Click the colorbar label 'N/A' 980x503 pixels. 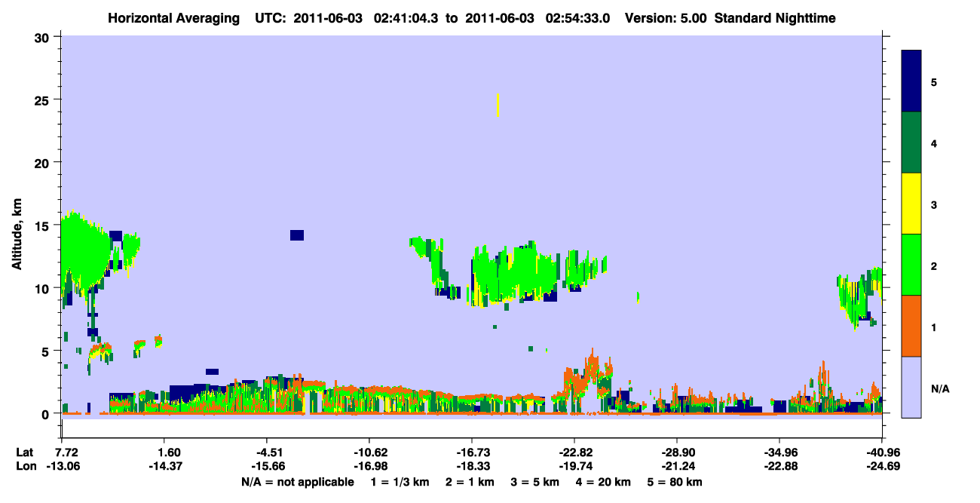[x=940, y=388]
